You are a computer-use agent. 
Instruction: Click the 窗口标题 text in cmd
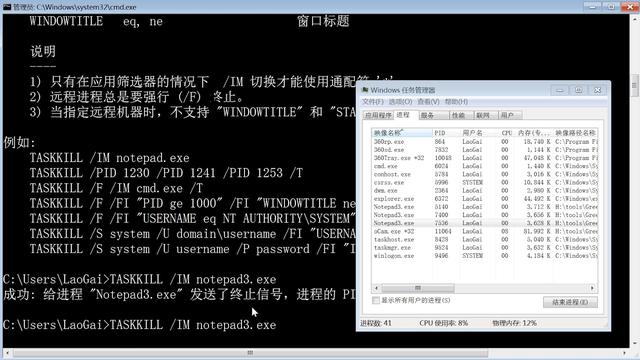323,21
